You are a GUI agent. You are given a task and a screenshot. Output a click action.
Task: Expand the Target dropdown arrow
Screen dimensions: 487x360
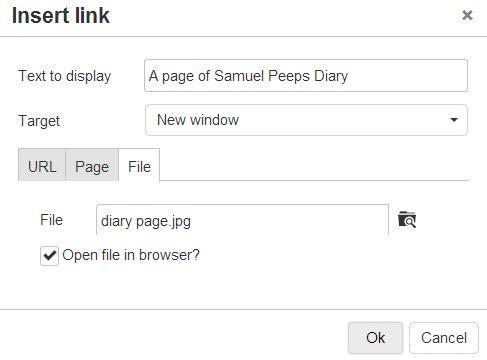(454, 120)
